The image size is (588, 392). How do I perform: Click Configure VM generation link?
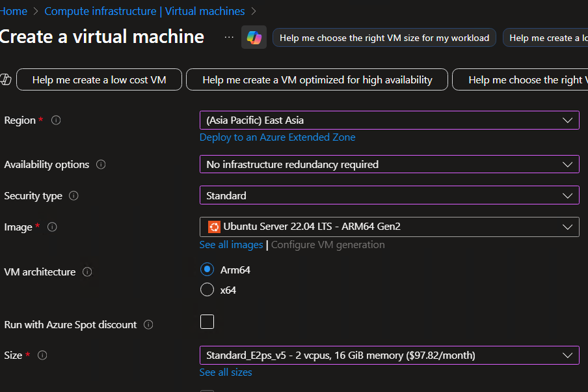[328, 245]
